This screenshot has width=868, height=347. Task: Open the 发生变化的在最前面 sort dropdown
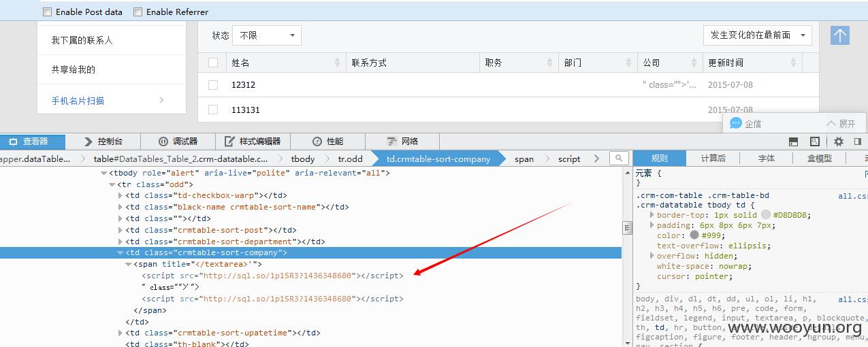pyautogui.click(x=757, y=35)
